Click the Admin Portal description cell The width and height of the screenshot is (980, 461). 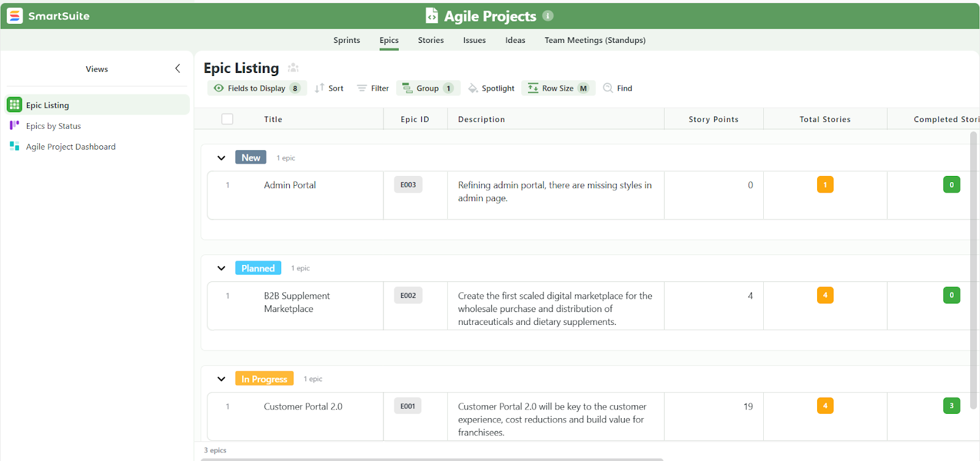click(x=556, y=195)
